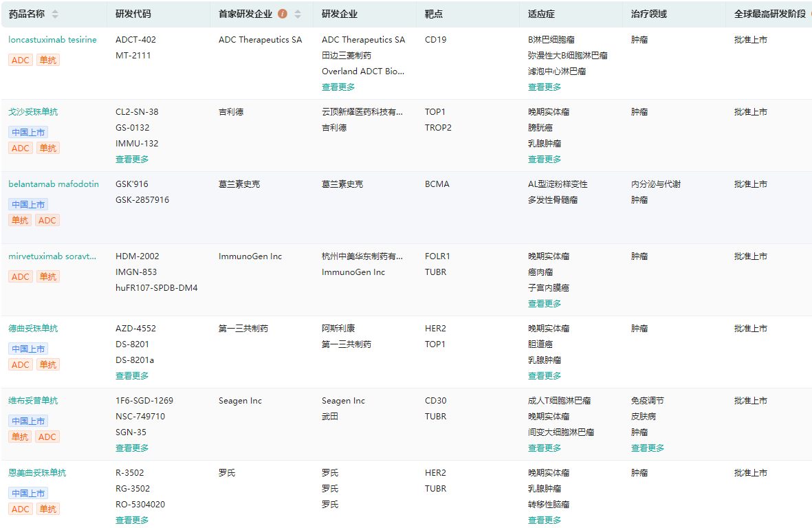Select huFR107-SPDB-DM4 code cell
Screen dimensions: 812x528
click(156, 288)
